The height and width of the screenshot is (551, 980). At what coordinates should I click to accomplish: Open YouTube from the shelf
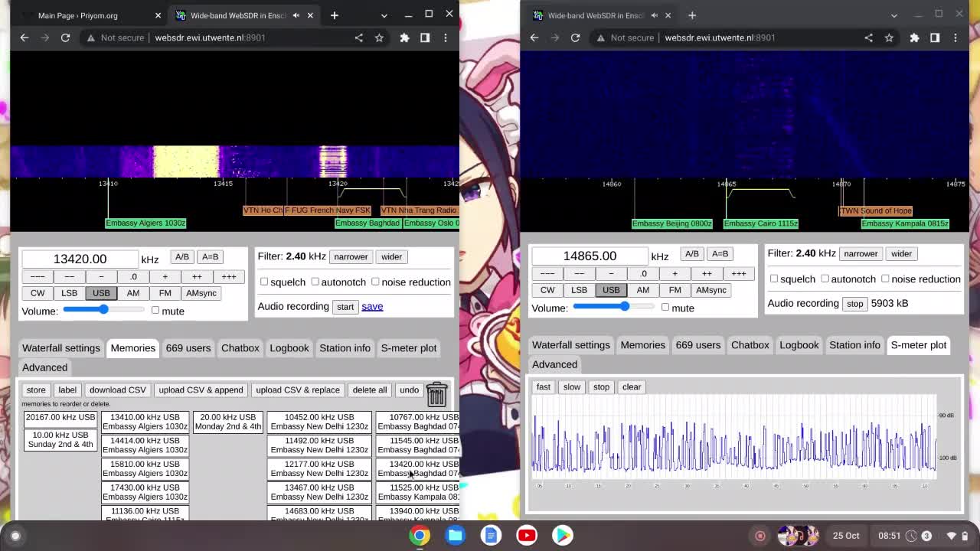click(527, 535)
